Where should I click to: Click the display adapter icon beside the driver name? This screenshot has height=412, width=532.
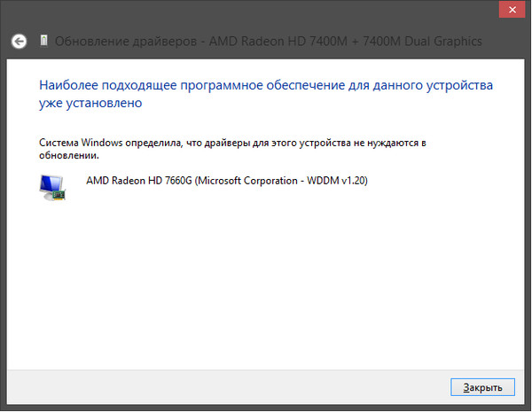52,188
